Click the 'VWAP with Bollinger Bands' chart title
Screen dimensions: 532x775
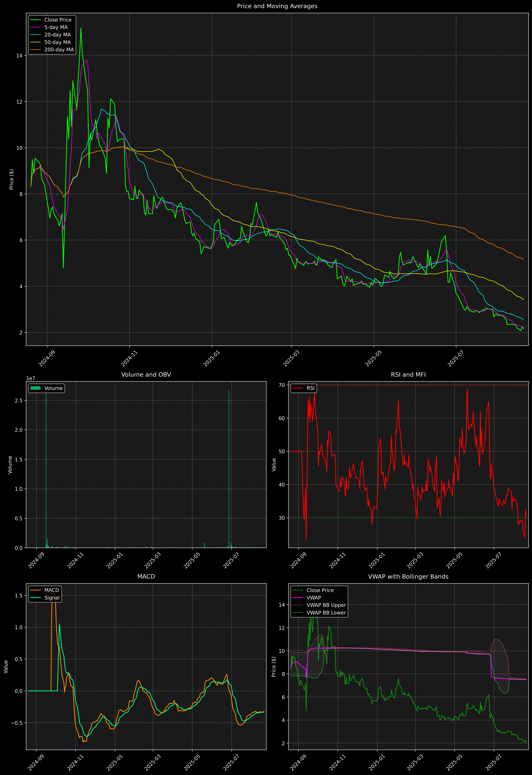tap(408, 577)
